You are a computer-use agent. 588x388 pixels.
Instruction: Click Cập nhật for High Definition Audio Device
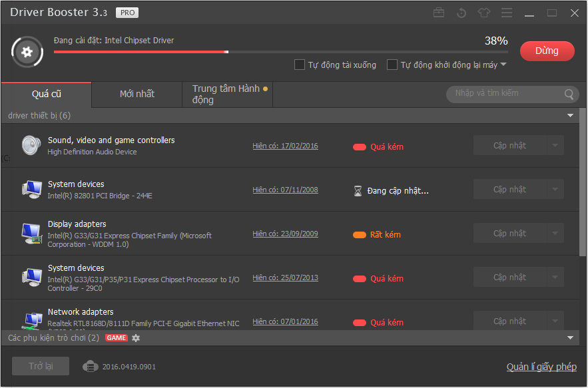point(509,146)
